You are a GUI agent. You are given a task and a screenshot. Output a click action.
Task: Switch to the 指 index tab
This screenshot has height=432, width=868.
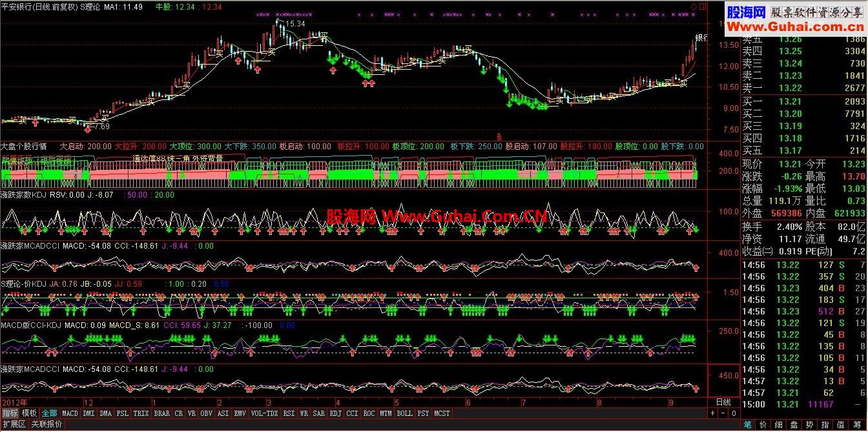pos(825,424)
